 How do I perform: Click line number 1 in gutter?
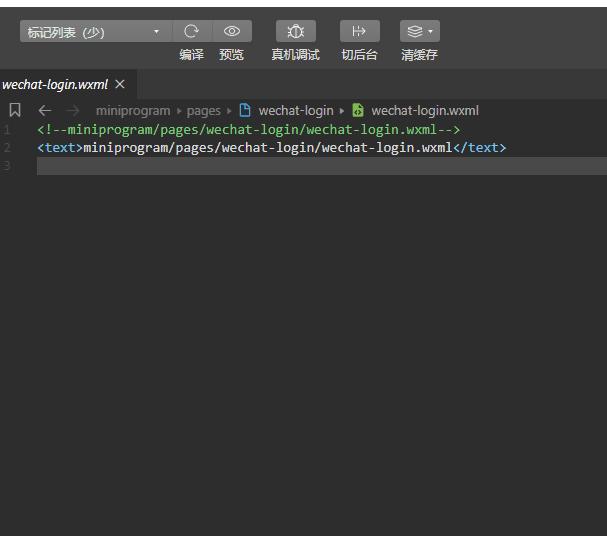7,130
